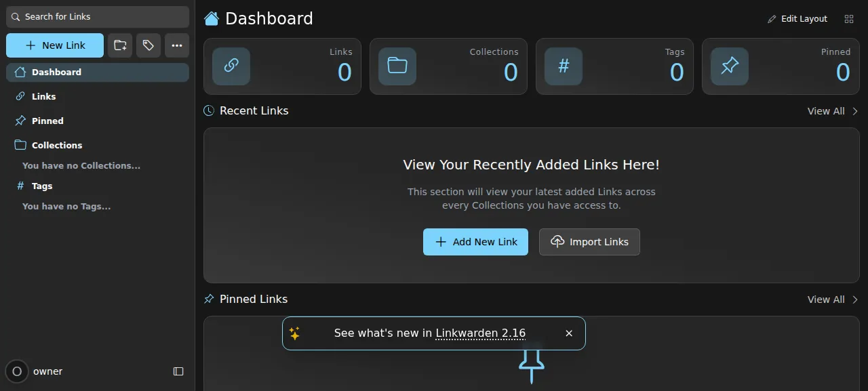Click the folder icon beside Collections
The image size is (868, 391).
[x=20, y=145]
